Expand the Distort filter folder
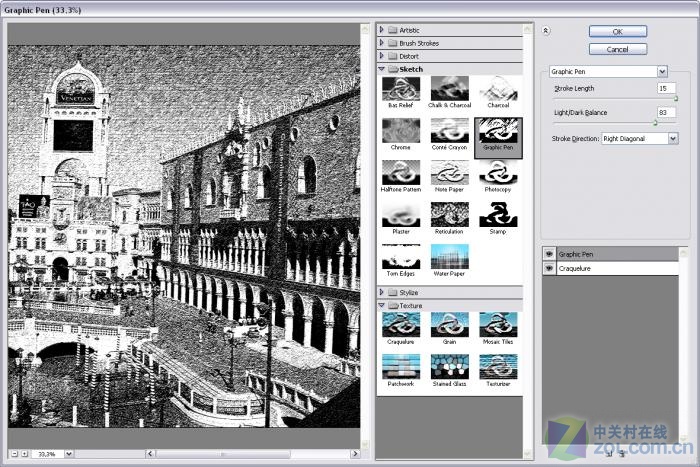 [x=382, y=56]
